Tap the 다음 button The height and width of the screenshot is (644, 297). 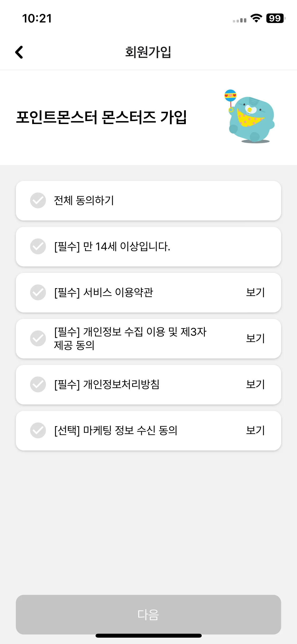[x=148, y=614]
